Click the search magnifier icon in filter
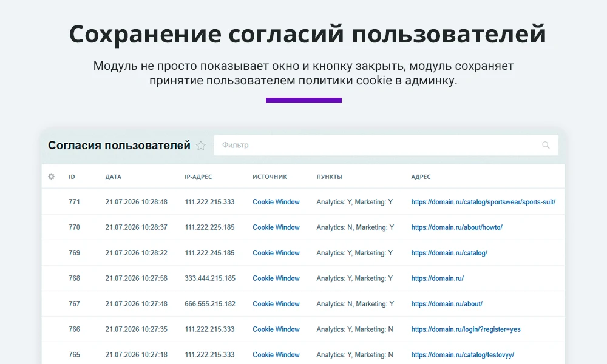607x364 pixels. [x=546, y=145]
